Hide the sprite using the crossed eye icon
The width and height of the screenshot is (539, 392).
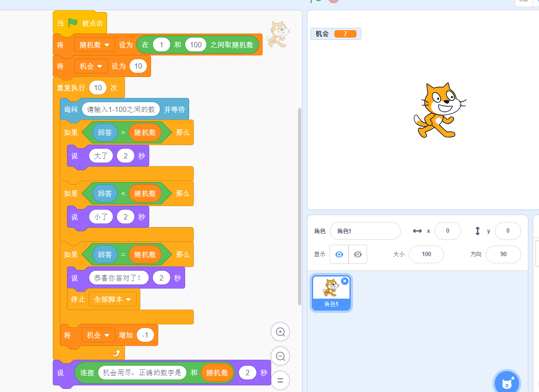point(358,254)
